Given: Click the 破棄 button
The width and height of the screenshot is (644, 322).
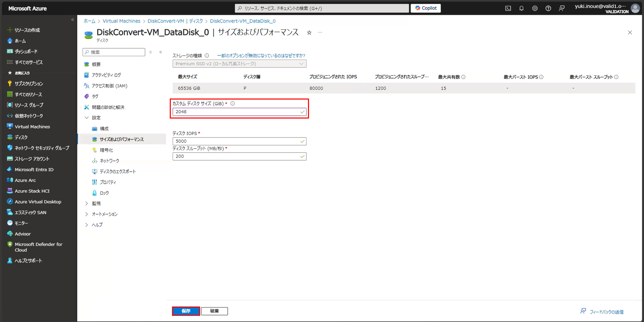Looking at the screenshot, I should [x=214, y=311].
